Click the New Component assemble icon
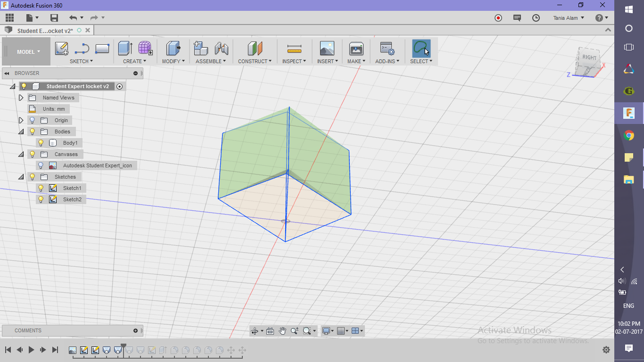This screenshot has height=362, width=644. 201,48
